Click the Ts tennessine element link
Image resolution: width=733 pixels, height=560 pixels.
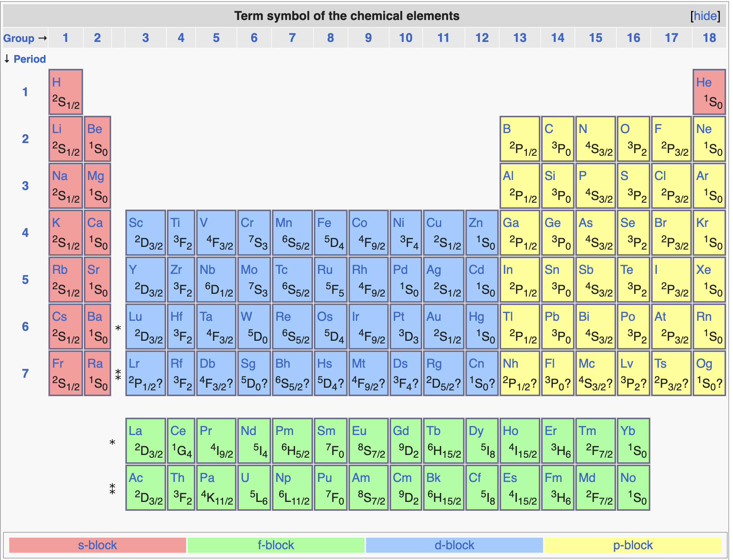[660, 363]
